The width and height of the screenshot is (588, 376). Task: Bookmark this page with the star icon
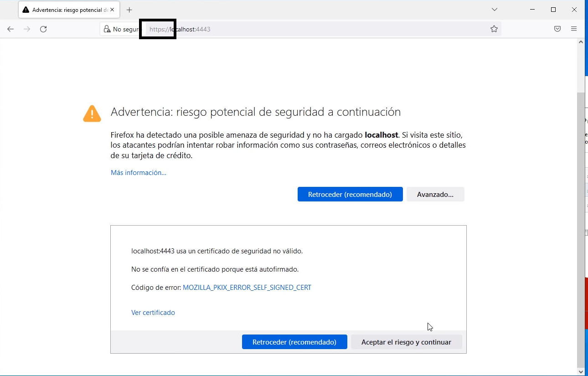pyautogui.click(x=494, y=29)
